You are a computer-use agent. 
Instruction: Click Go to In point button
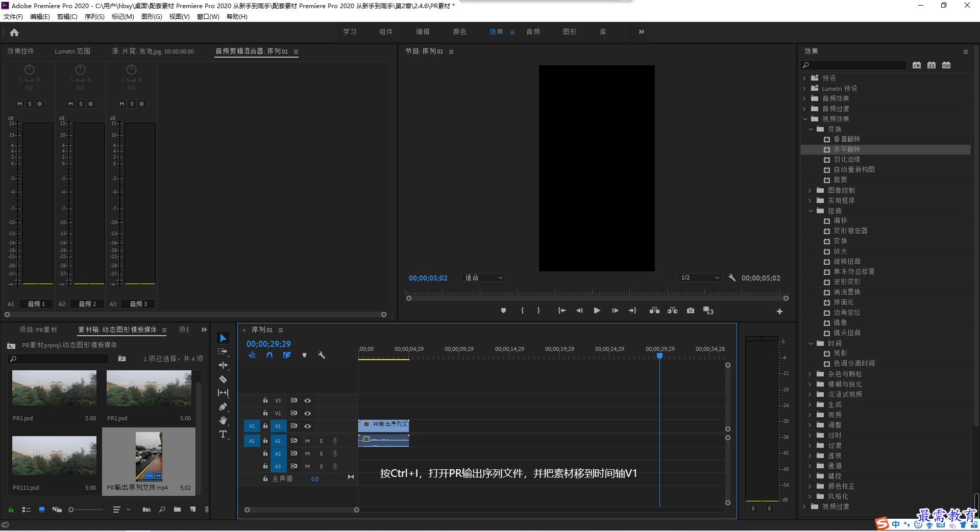click(561, 311)
